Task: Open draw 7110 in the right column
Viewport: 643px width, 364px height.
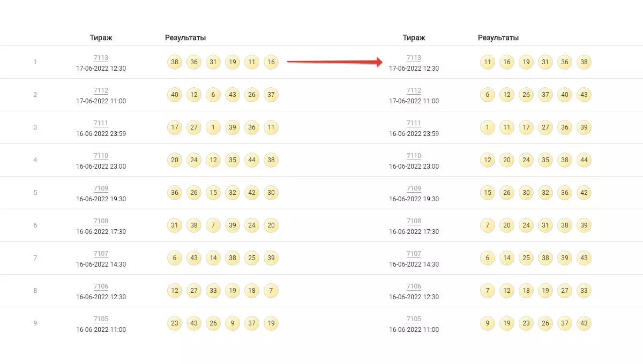Action: (414, 156)
